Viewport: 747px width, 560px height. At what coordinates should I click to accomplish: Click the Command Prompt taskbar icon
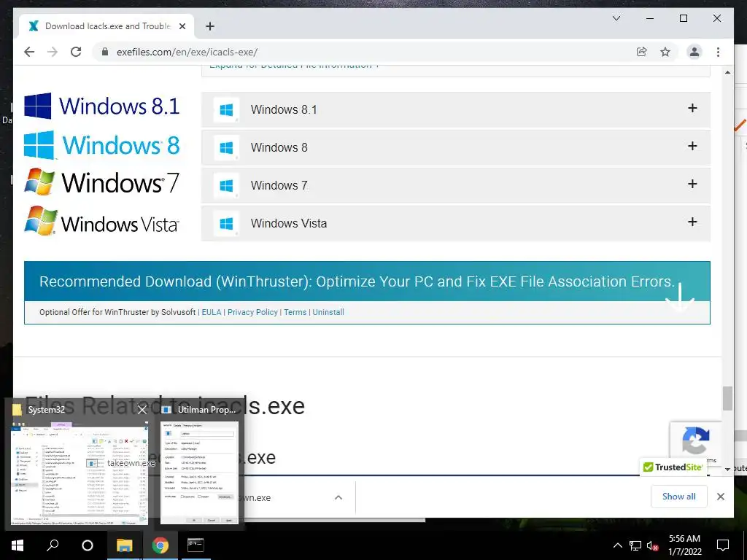tap(196, 545)
